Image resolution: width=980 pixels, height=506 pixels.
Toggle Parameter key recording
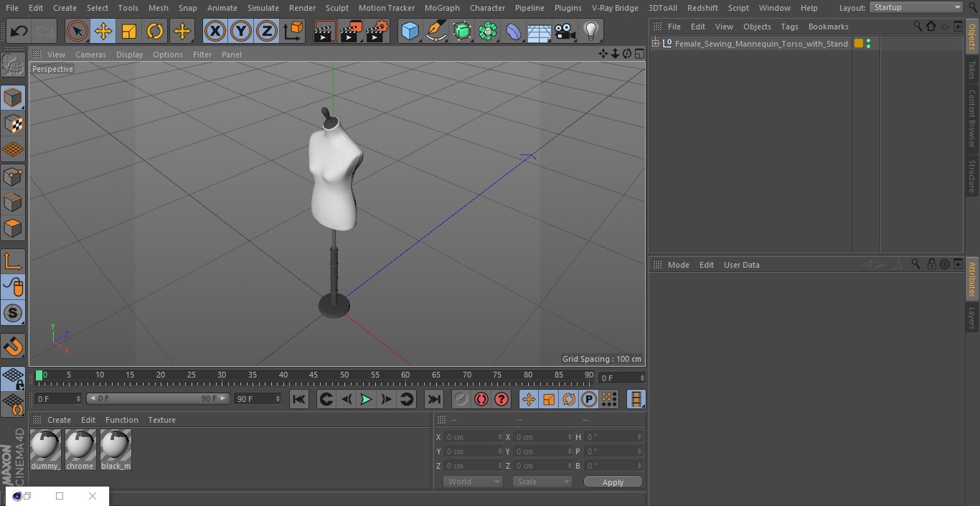tap(589, 399)
